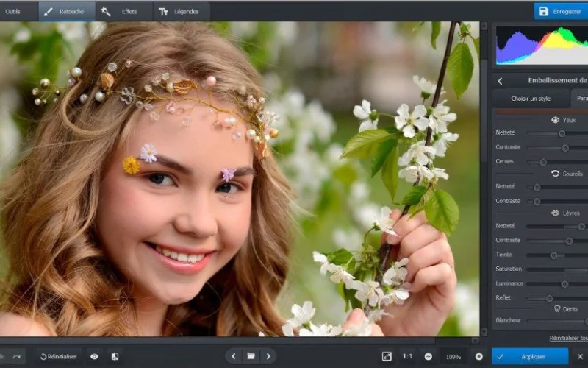Toggle the show-original eye icon

click(x=95, y=357)
